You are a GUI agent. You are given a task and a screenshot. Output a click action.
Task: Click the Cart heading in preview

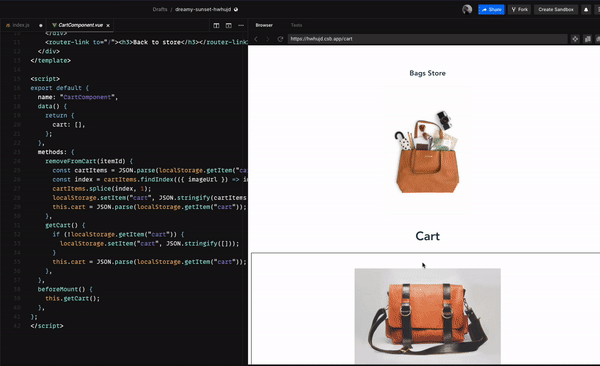[x=427, y=236]
